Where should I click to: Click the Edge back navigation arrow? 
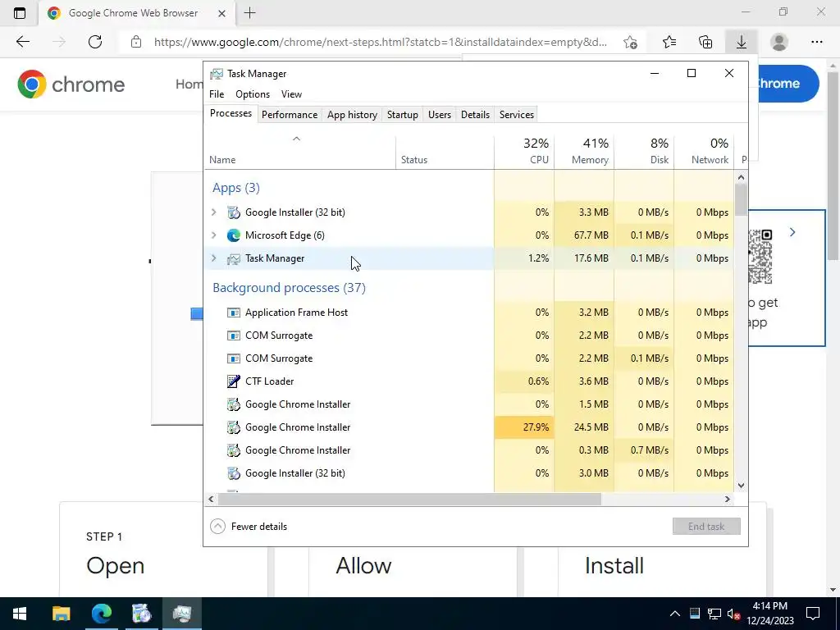22,42
